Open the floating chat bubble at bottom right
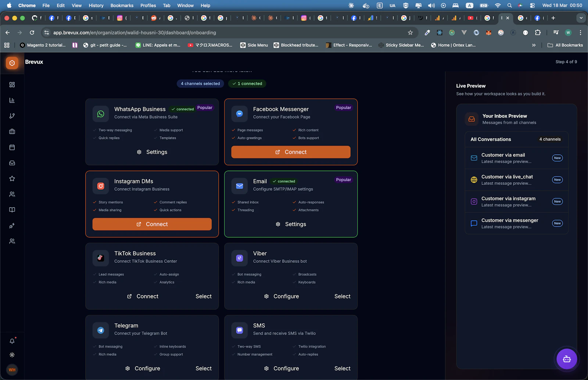This screenshot has height=380, width=588. [566, 359]
